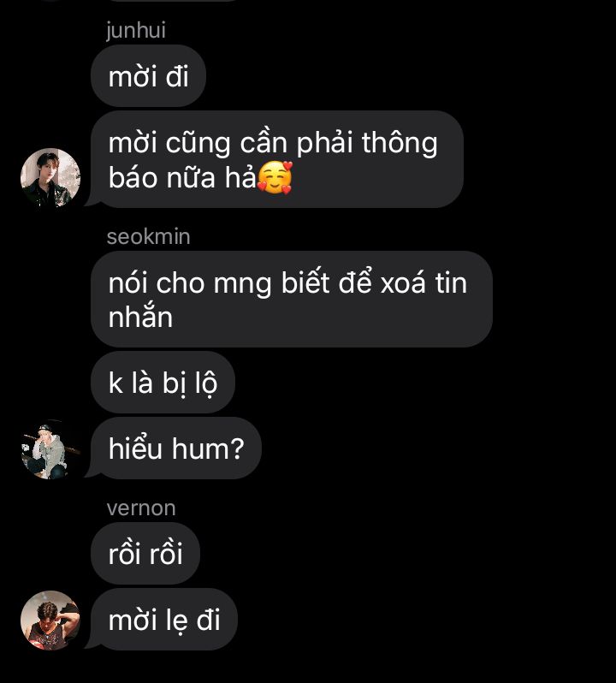616x683 pixels.
Task: Tap the 'mời lẹ đi' message bubble
Action: [164, 620]
